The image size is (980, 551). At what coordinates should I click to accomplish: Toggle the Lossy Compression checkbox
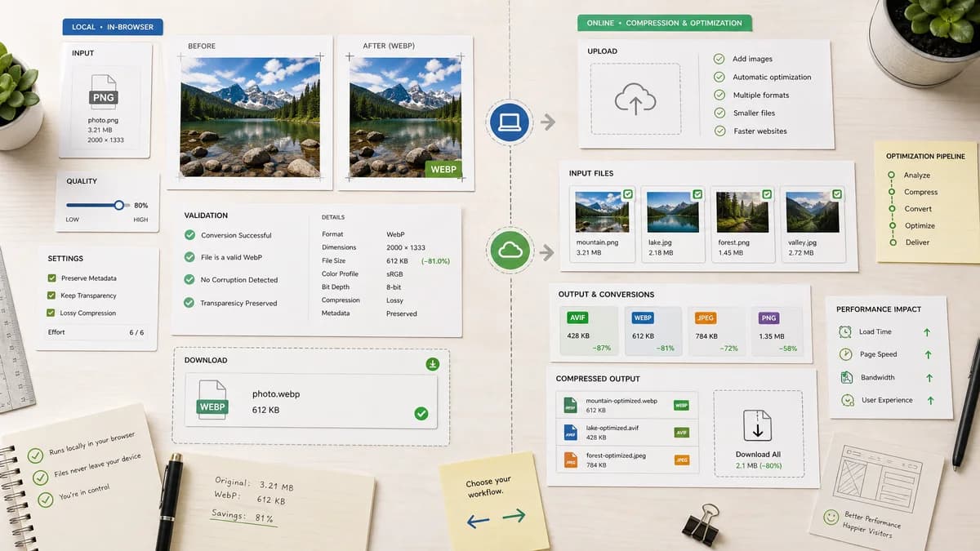click(52, 313)
